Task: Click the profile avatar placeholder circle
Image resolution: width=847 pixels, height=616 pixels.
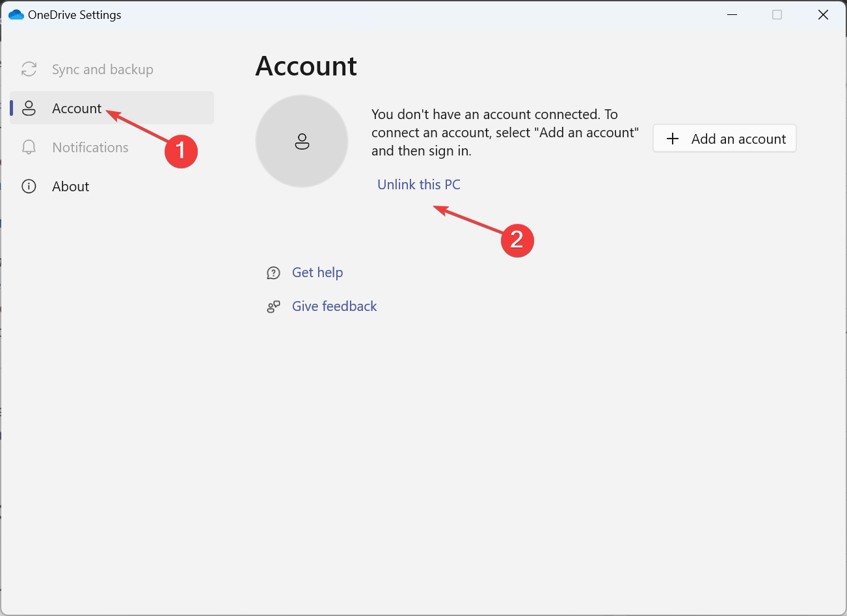Action: [302, 141]
